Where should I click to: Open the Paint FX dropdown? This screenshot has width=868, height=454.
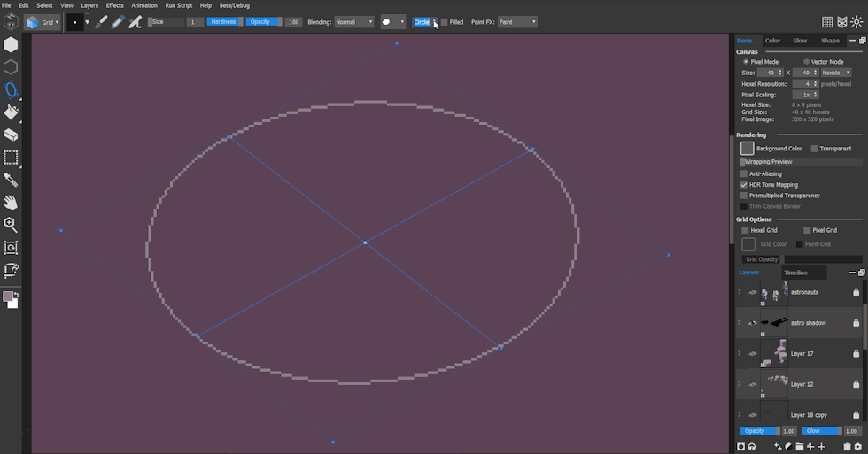[516, 22]
